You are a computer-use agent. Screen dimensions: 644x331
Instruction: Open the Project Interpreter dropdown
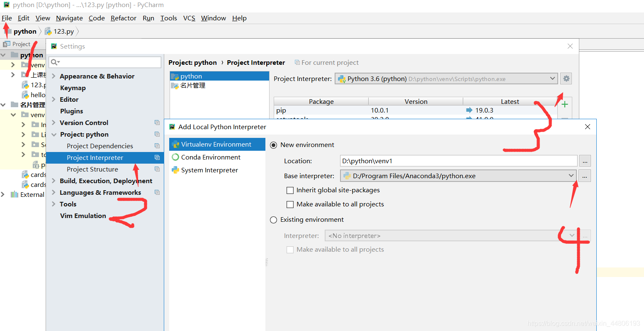point(446,79)
